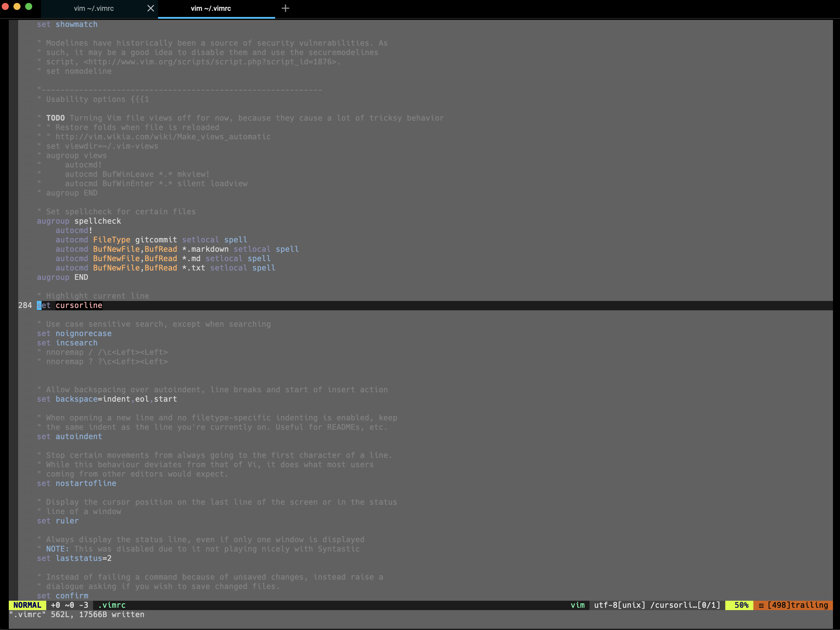Open a new terminal tab with the plus button
840x630 pixels.
(x=285, y=8)
